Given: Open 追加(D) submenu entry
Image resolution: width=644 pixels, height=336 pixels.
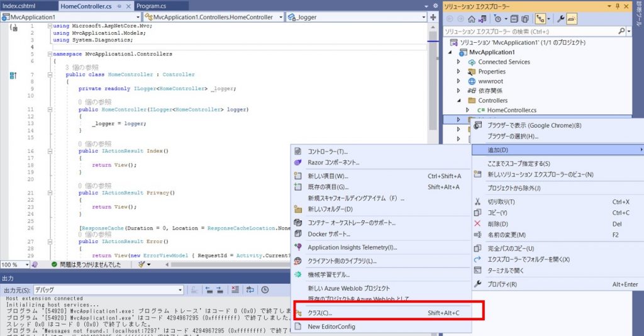Looking at the screenshot, I should 558,150.
